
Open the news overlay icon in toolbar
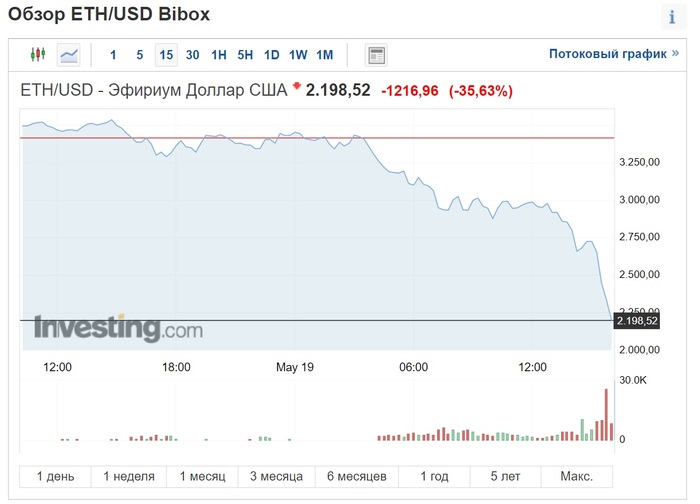click(x=376, y=55)
